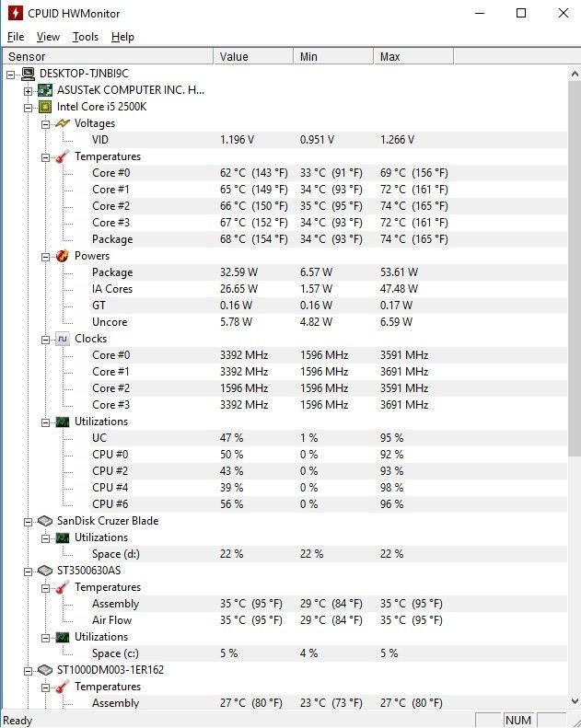Click the scrollbar down arrow
The image size is (581, 728).
click(575, 701)
